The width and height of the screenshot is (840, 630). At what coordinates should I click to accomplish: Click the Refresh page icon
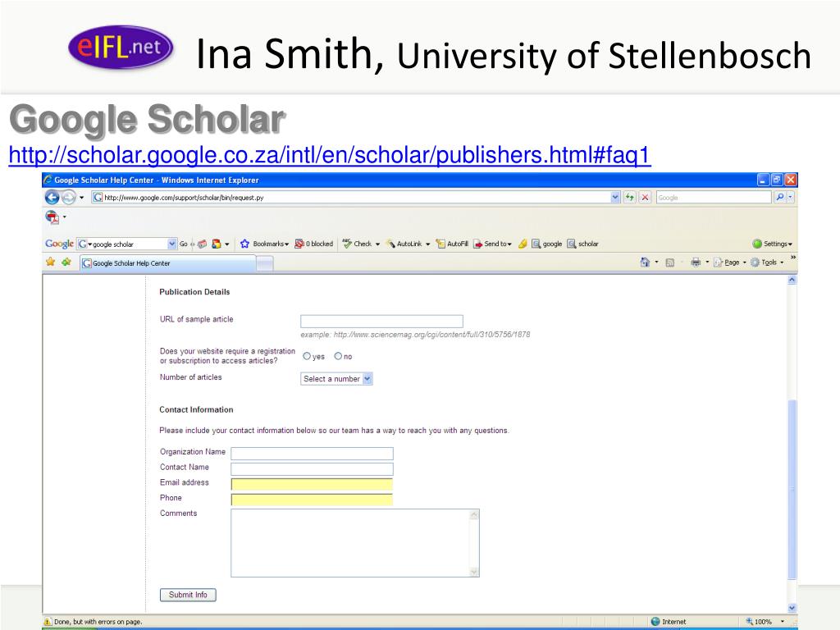tap(629, 197)
